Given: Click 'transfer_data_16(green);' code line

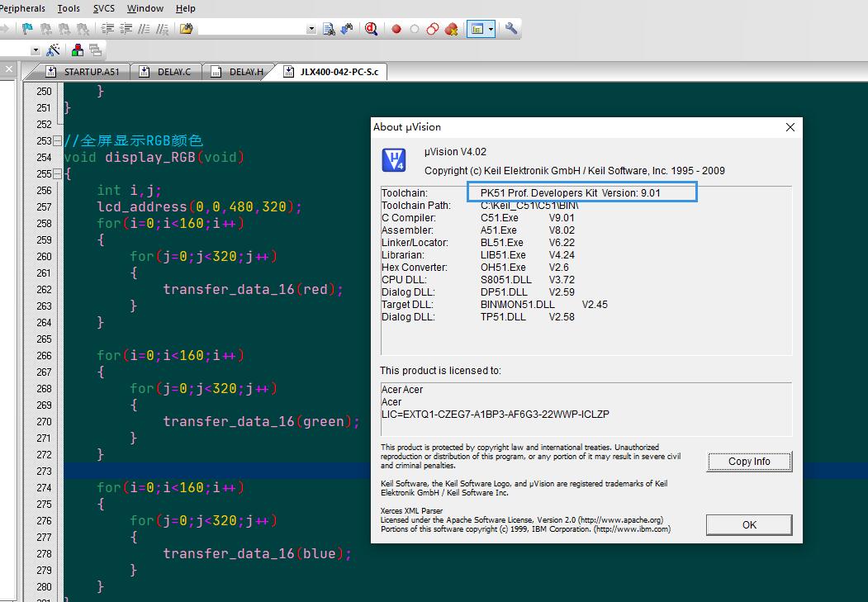Looking at the screenshot, I should click(261, 422).
